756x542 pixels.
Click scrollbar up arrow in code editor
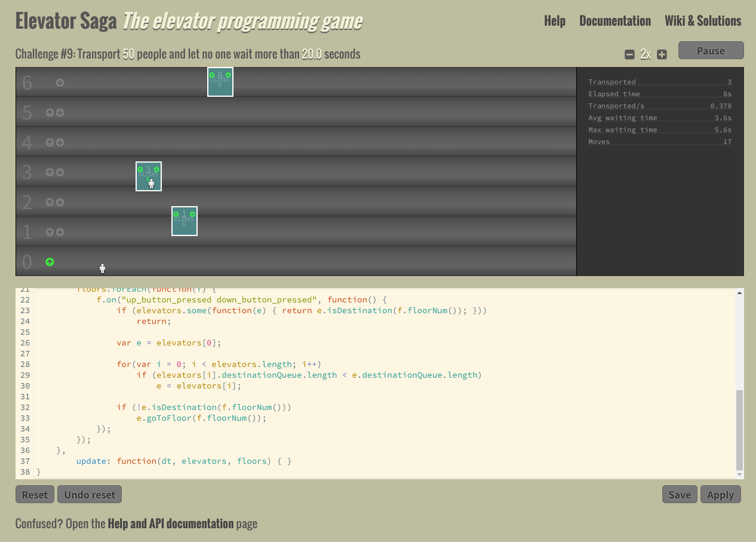point(740,293)
